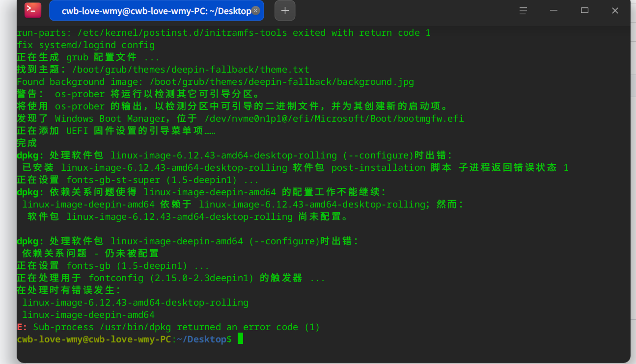
Task: Minimize the terminal window
Action: point(554,11)
